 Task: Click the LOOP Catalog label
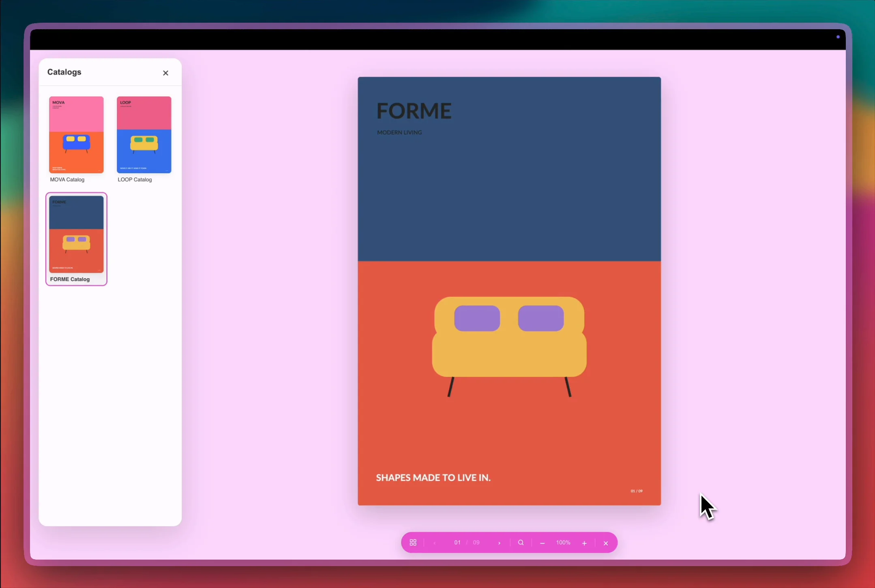point(135,180)
